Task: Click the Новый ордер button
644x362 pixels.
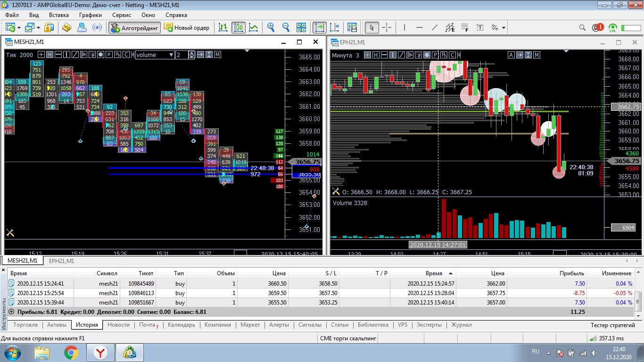Action: tap(187, 27)
